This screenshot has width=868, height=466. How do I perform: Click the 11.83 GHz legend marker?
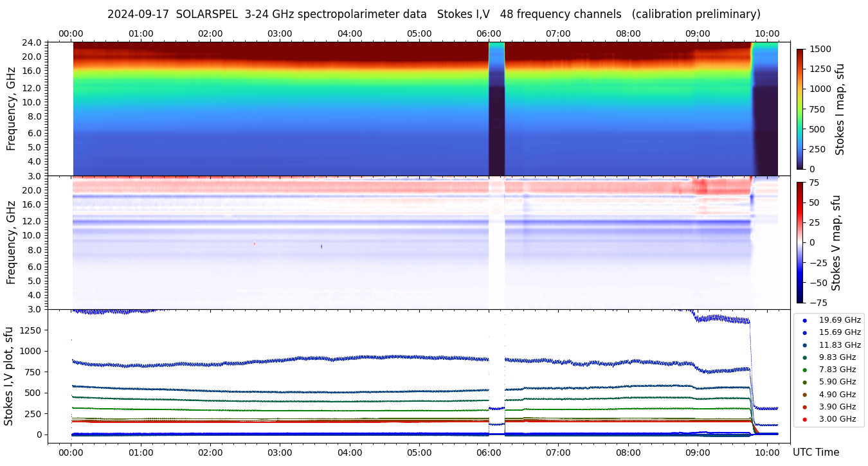pyautogui.click(x=804, y=345)
